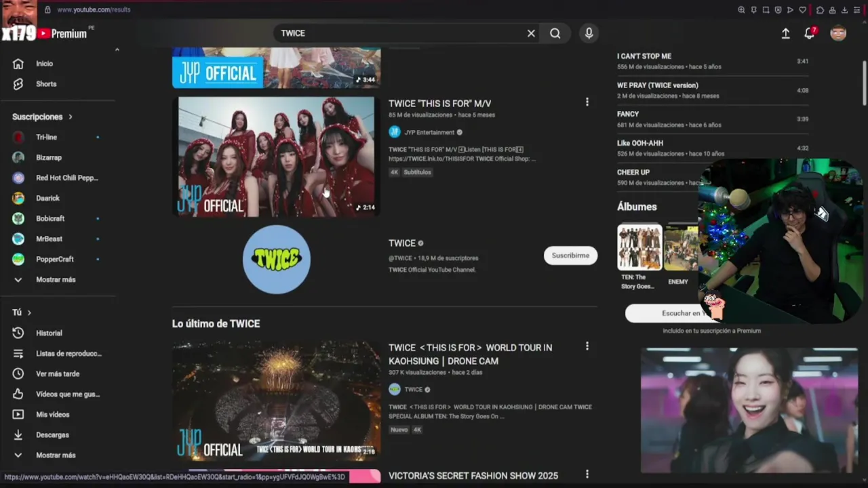Play the THIS IS FOR M/V thumbnail
Screen dimensions: 868x488
tap(276, 157)
